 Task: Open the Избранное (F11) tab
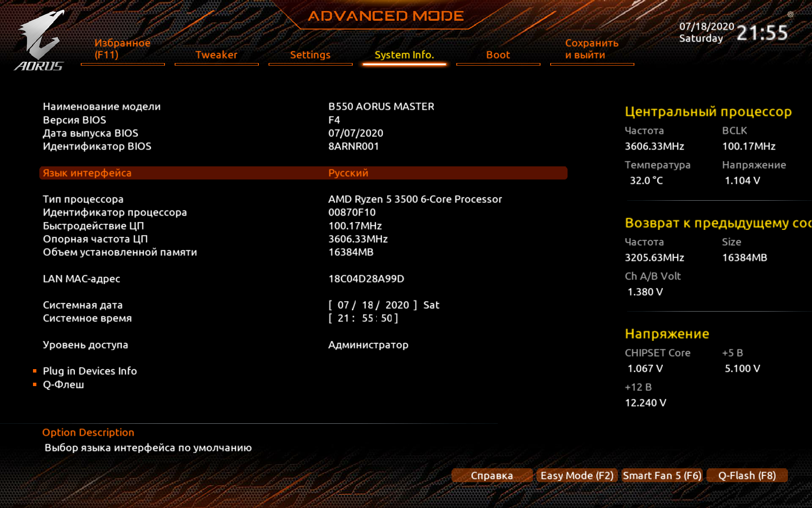pos(122,49)
